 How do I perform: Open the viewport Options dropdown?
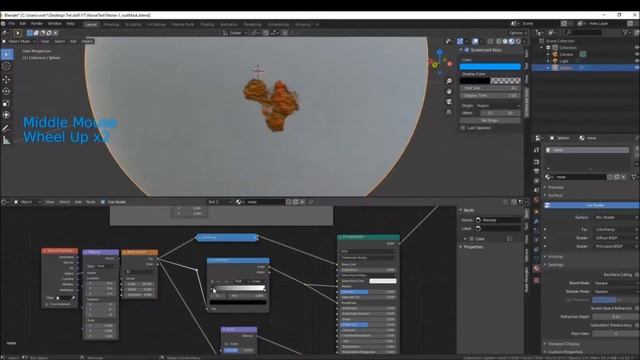(518, 33)
